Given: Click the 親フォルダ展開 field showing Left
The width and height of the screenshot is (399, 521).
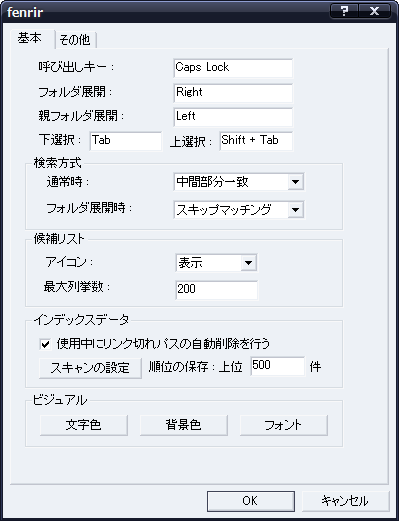Looking at the screenshot, I should (233, 117).
